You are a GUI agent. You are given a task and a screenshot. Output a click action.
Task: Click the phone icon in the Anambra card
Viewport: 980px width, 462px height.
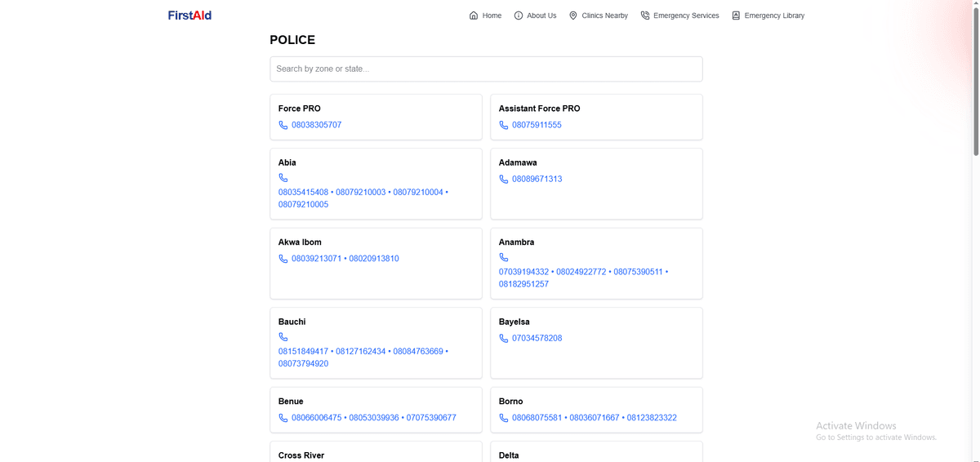tap(504, 257)
